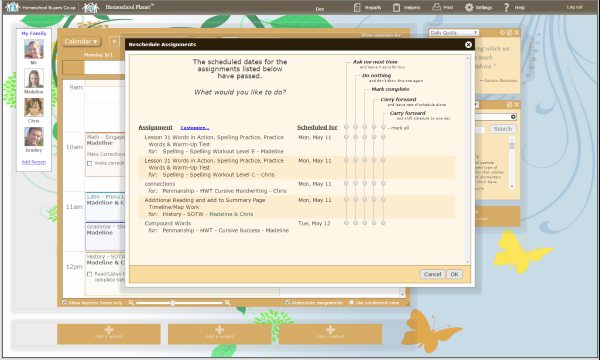Set connections assignment to Ask me next time

click(x=346, y=183)
